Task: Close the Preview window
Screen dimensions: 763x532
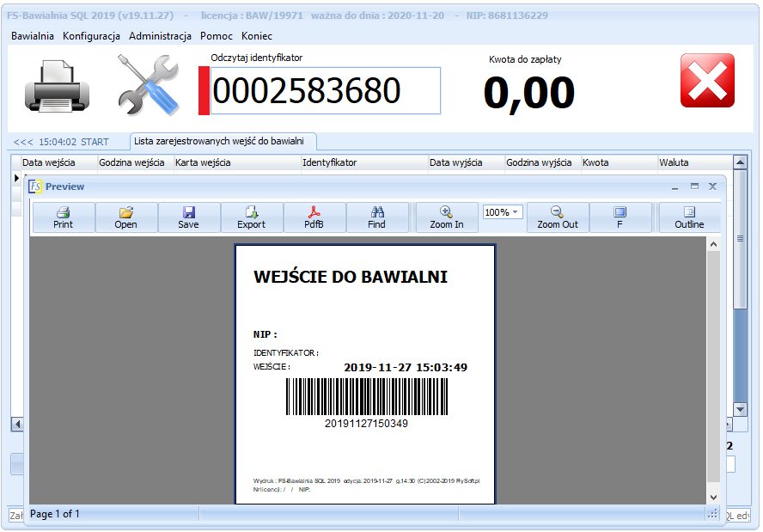Action: click(713, 187)
